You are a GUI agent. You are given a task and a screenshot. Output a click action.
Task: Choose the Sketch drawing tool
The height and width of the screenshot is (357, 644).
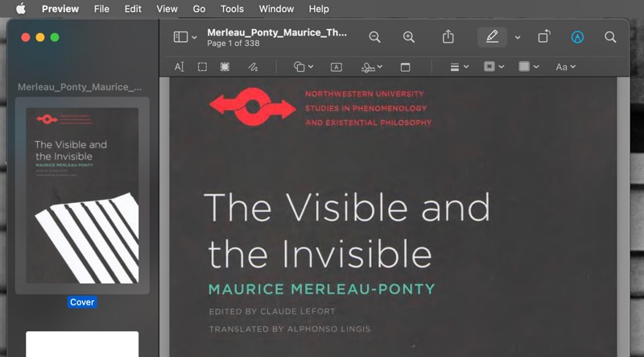[x=252, y=67]
